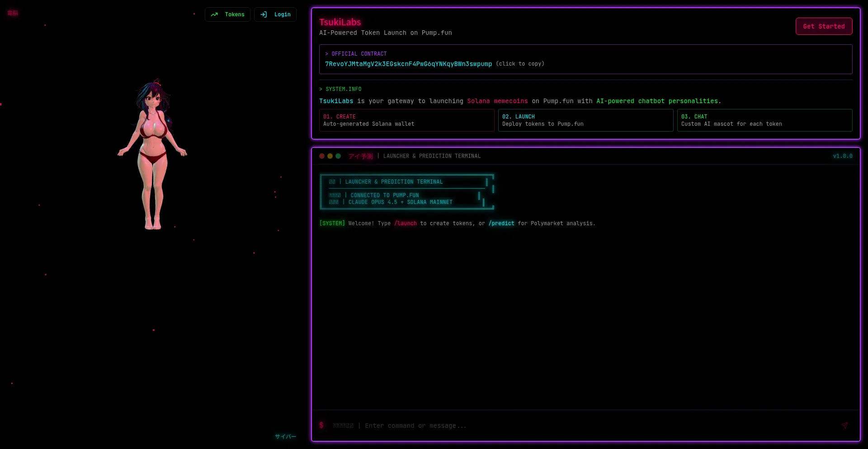This screenshot has height=449, width=868.
Task: Copy the official contract address
Action: tap(408, 64)
